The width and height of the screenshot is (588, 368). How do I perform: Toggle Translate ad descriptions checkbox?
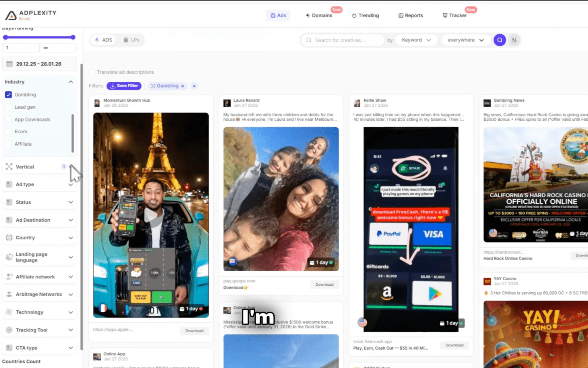(x=91, y=72)
